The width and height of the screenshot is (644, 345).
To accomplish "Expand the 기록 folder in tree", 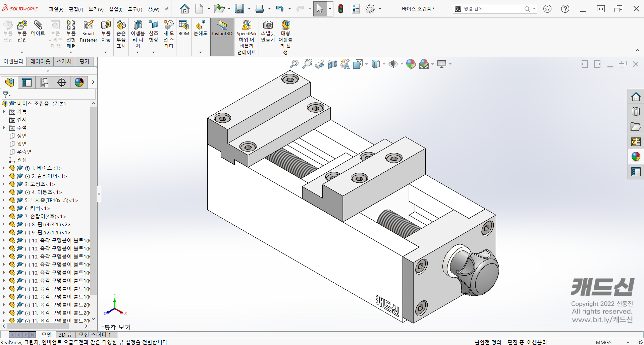I will coord(4,112).
